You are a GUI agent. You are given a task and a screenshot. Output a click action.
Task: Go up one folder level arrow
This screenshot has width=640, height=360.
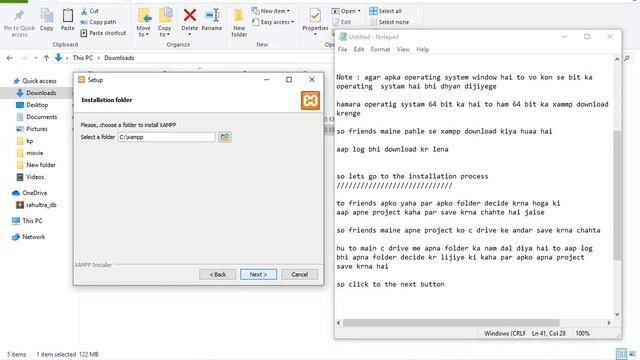pos(47,58)
